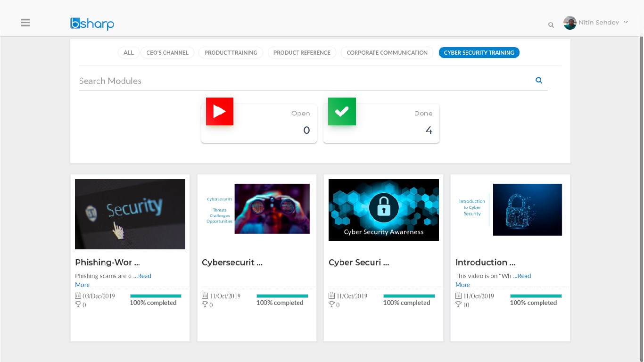
Task: Open the Phishing-Wor ... module title
Action: click(x=107, y=263)
